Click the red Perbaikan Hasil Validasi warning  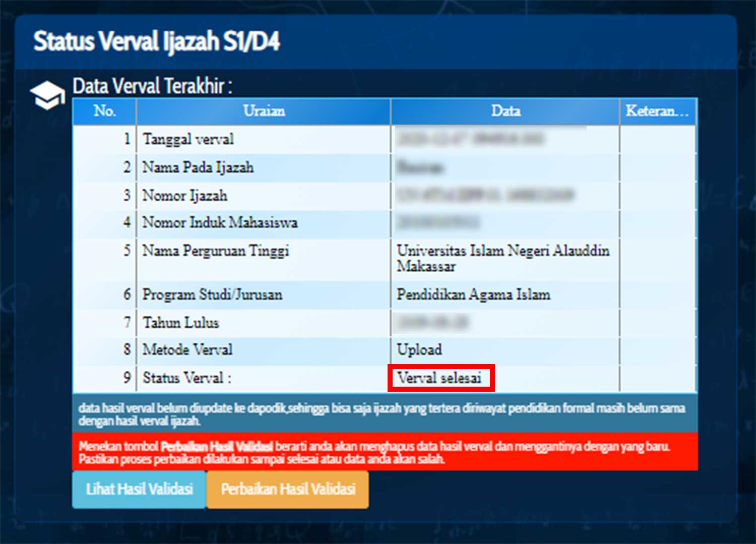385,452
